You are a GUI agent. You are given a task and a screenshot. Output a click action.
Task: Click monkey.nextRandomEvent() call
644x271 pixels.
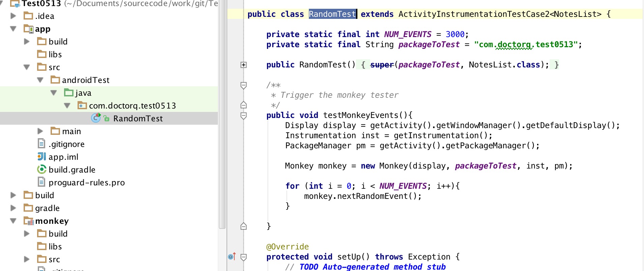click(x=360, y=196)
